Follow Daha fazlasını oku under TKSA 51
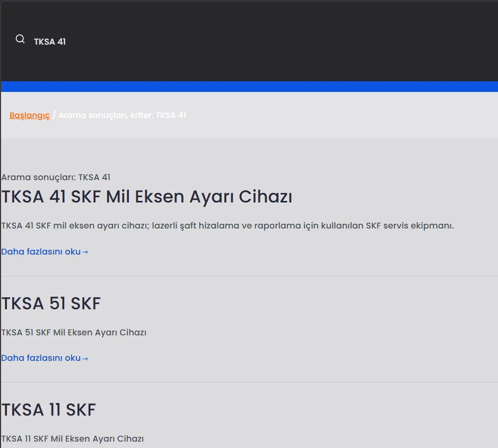 (45, 358)
